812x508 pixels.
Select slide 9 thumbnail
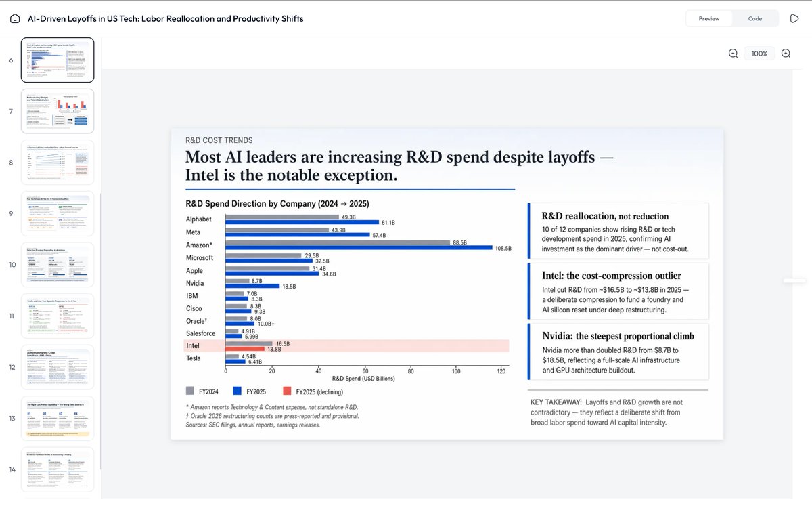click(x=58, y=213)
